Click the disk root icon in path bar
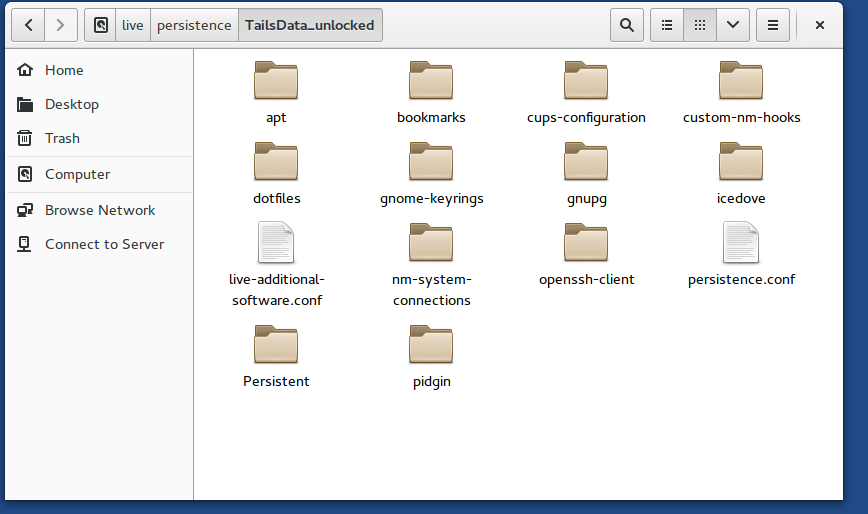Screen dimensions: 868x514 (x=100, y=25)
